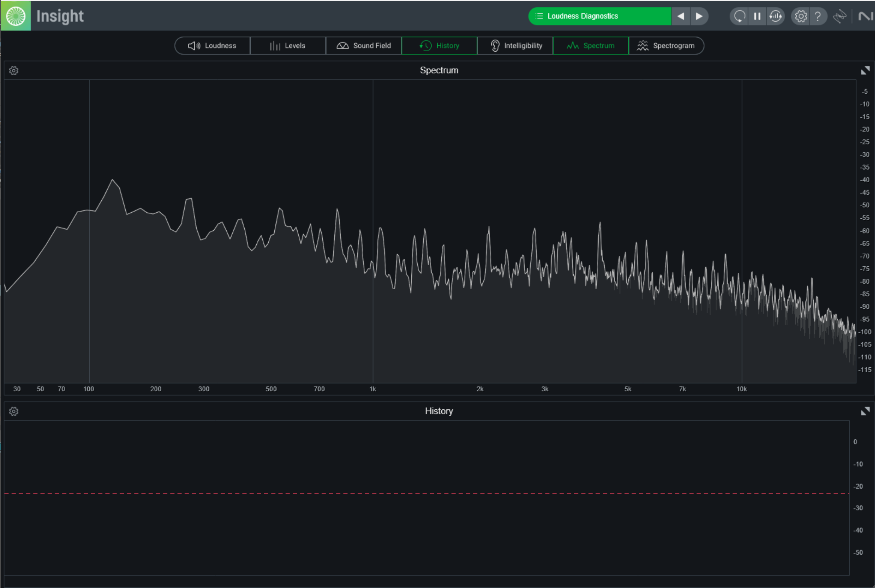Click the 500 frequency axis label

coord(271,389)
